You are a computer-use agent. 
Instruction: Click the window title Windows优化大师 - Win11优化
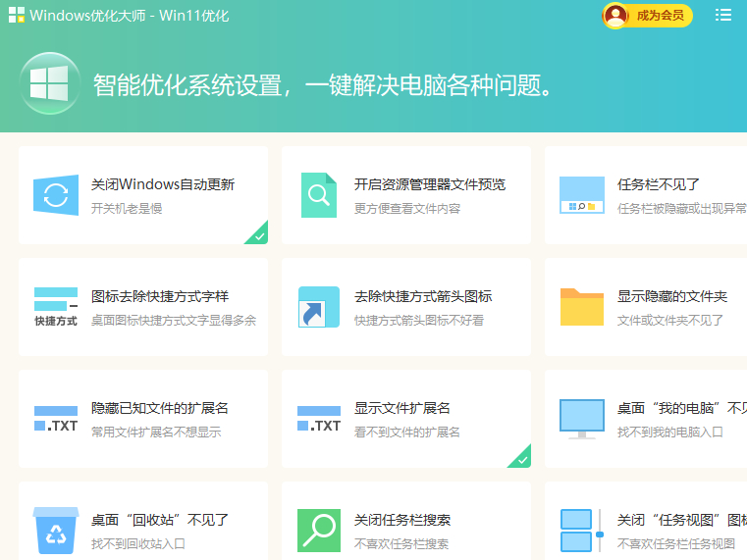[x=130, y=16]
